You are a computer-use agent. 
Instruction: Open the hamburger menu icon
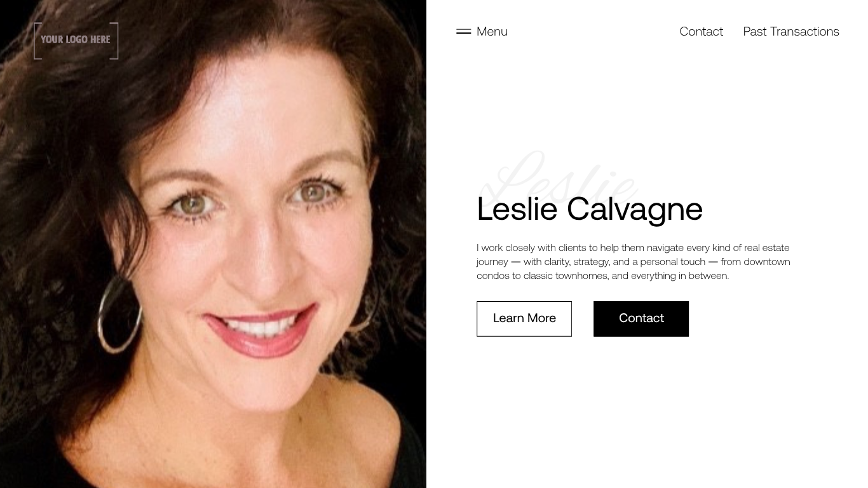coord(463,31)
